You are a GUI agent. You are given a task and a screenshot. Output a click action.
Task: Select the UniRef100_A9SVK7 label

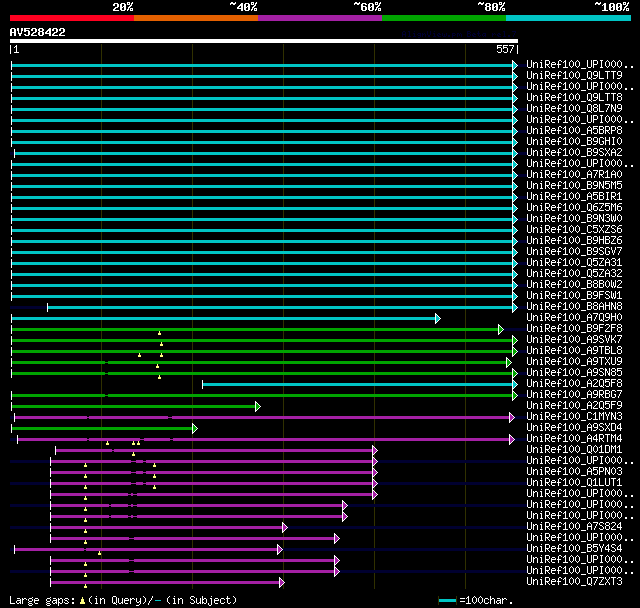(574, 340)
